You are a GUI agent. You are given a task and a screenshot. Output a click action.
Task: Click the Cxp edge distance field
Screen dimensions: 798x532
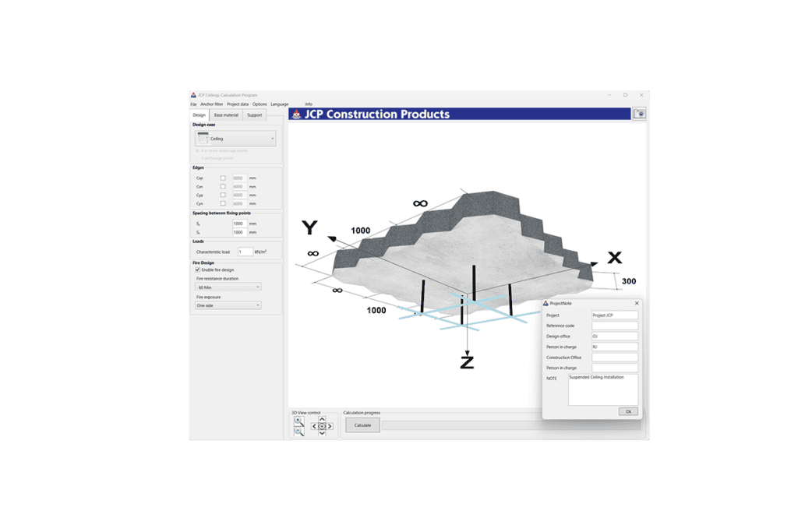[x=240, y=178]
